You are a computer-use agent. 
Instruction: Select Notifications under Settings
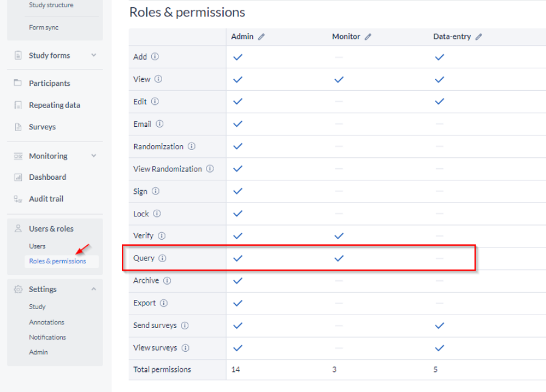click(x=48, y=337)
